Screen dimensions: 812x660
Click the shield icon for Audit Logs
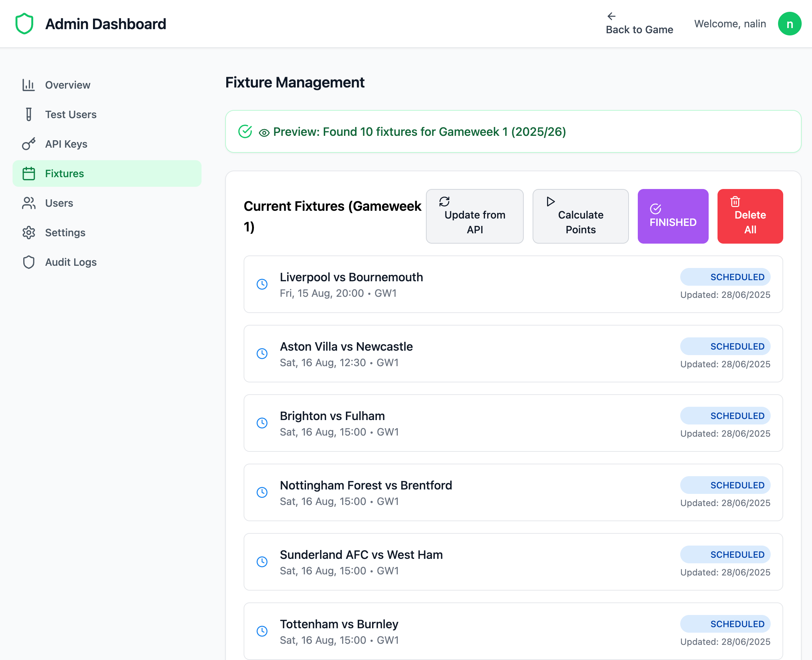(28, 262)
